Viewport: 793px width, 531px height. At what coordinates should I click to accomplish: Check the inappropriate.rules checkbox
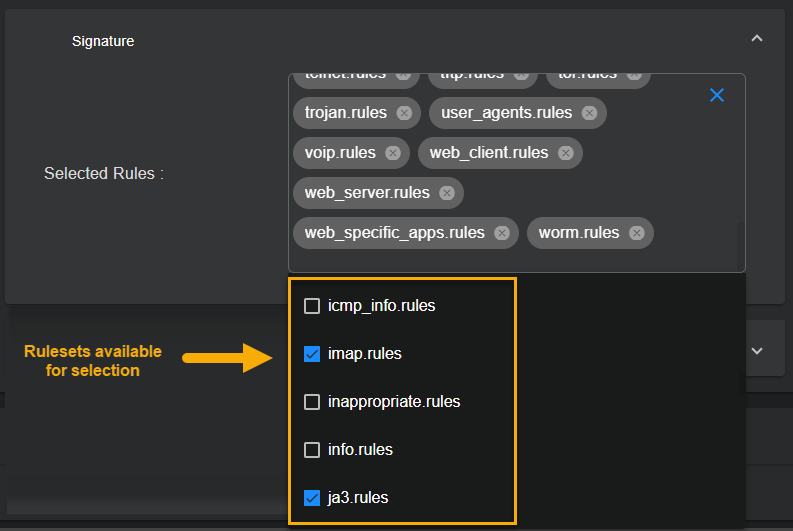pos(312,402)
